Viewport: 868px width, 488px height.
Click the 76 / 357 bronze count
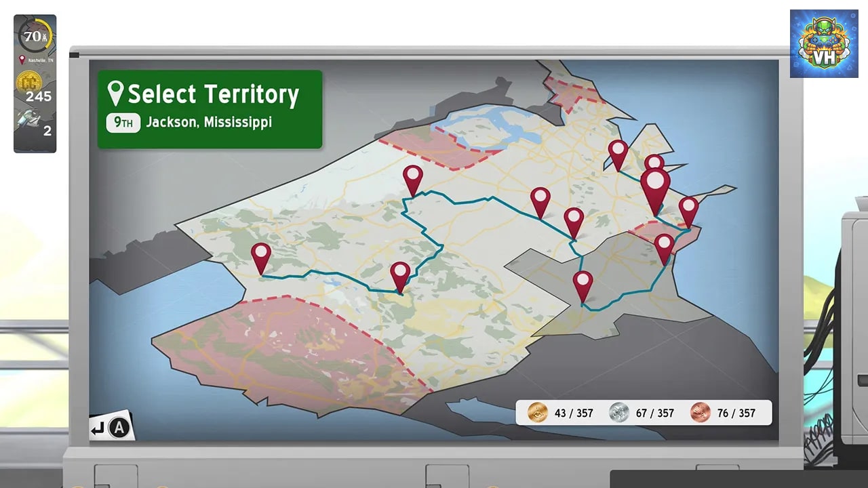(x=736, y=413)
